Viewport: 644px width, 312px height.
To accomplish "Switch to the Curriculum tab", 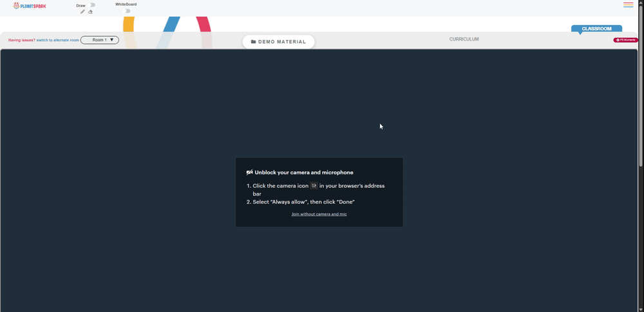I will pyautogui.click(x=464, y=39).
